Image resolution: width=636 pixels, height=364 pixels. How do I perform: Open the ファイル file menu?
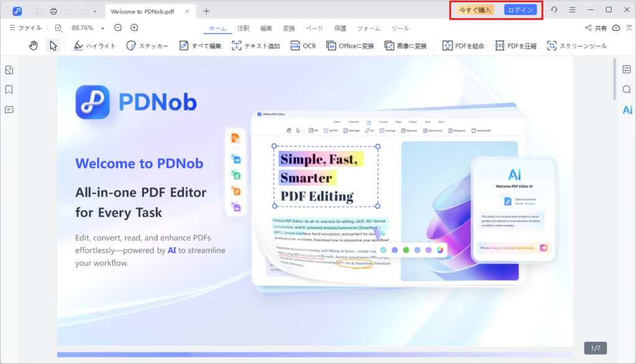25,28
